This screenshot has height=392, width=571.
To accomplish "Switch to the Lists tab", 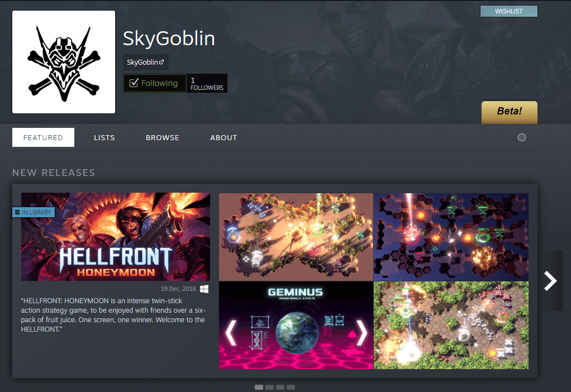I will pyautogui.click(x=104, y=137).
